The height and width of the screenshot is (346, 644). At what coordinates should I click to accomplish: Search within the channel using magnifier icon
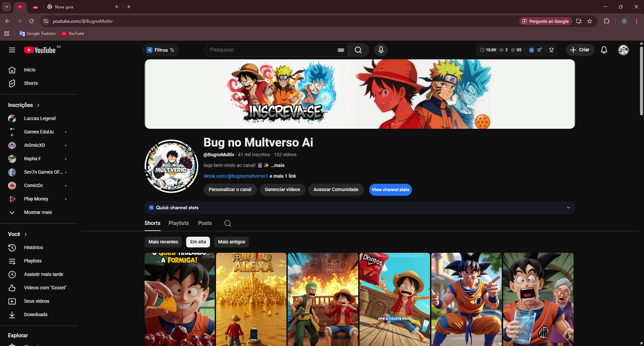point(227,223)
